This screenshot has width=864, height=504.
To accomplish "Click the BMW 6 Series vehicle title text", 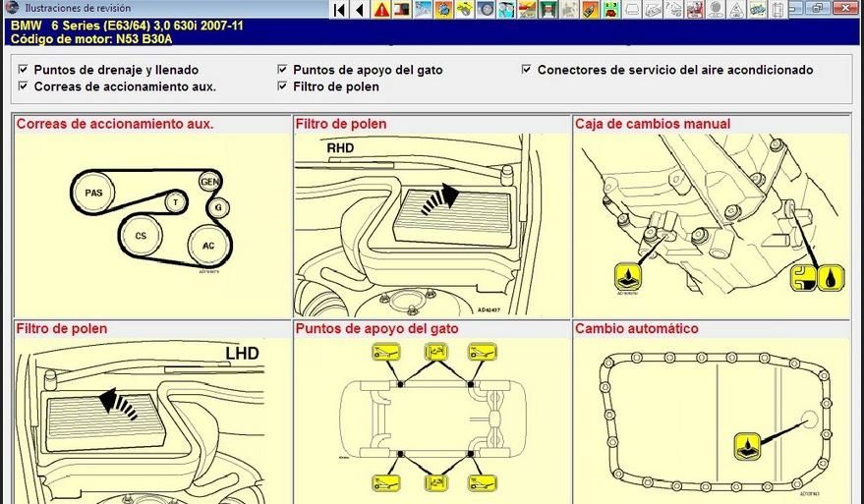I will click(x=127, y=26).
